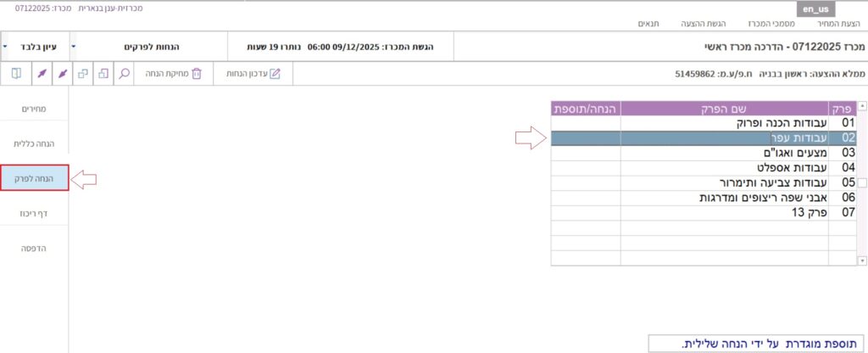Click the הדפסה print tab
This screenshot has width=868, height=353.
tap(34, 248)
